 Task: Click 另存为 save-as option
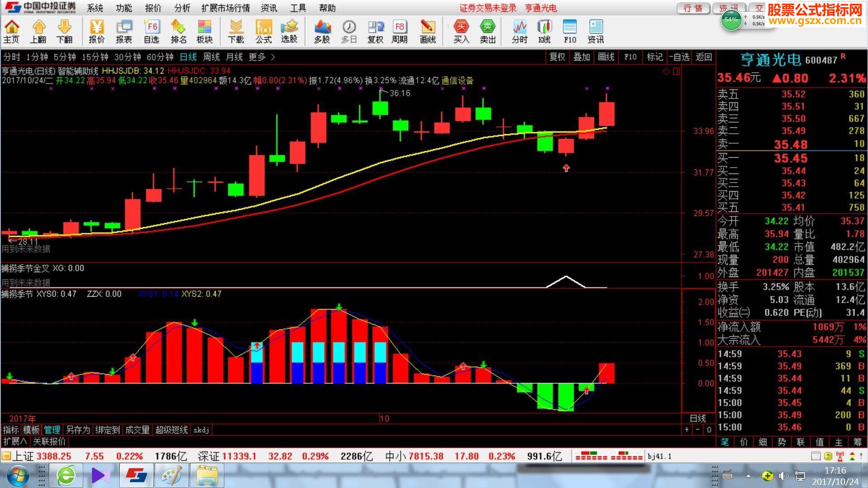point(78,430)
